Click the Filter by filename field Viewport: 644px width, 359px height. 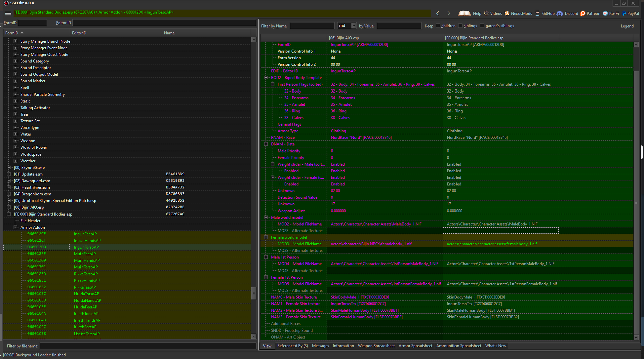[x=148, y=346]
